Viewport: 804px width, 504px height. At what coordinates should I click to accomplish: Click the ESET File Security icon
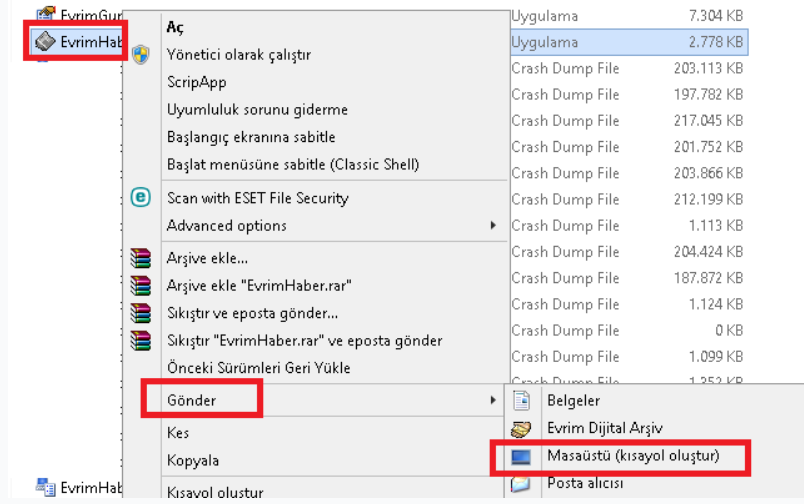pos(140,197)
